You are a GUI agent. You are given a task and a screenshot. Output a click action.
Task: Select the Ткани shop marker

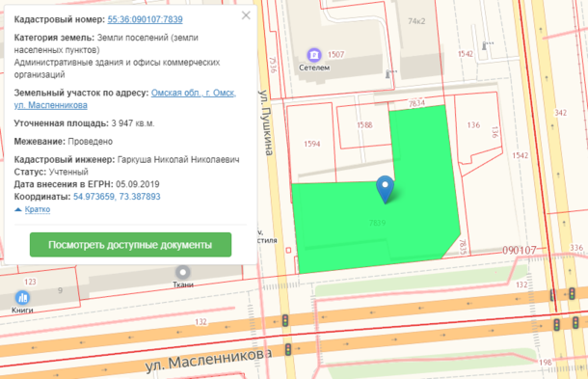(x=182, y=272)
